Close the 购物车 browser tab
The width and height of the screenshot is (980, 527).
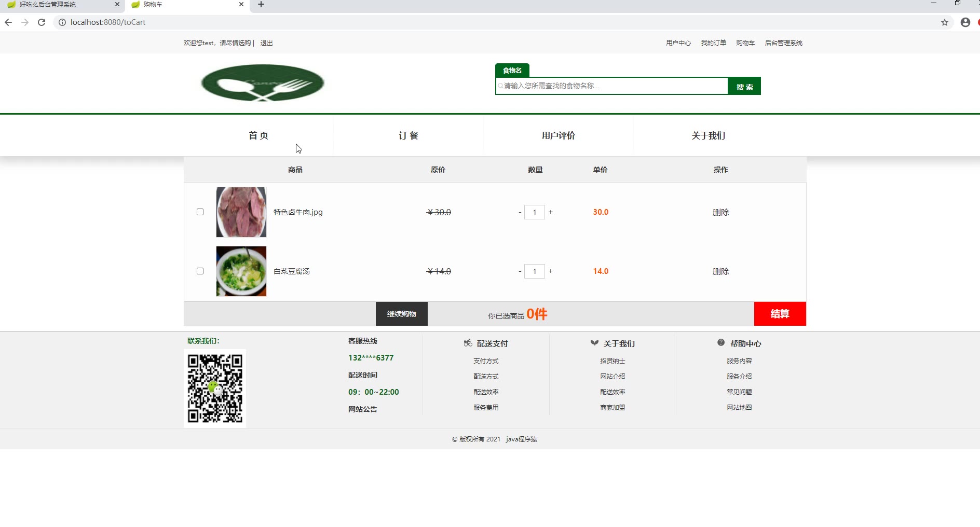click(241, 4)
